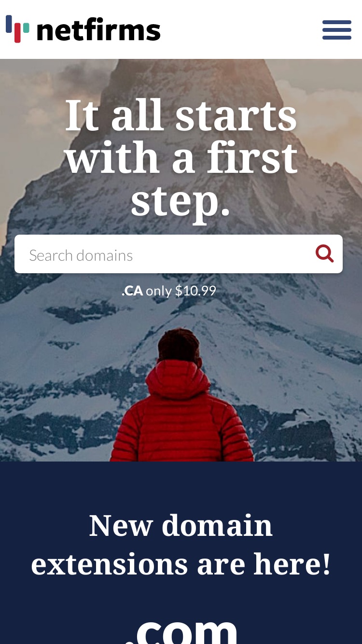Click the blue bar in Netfirms logo
The width and height of the screenshot is (362, 644).
[x=9, y=24]
